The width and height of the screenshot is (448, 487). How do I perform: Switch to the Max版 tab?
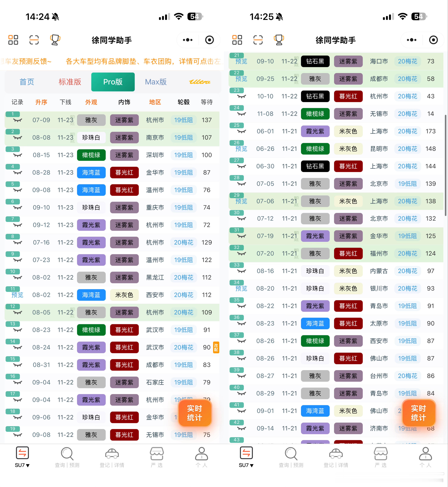(x=156, y=82)
